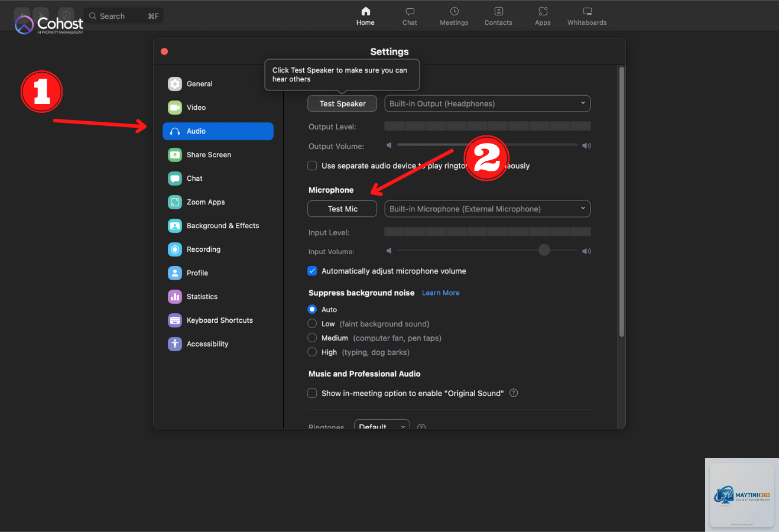
Task: Open the Statistics chart icon
Action: click(175, 297)
